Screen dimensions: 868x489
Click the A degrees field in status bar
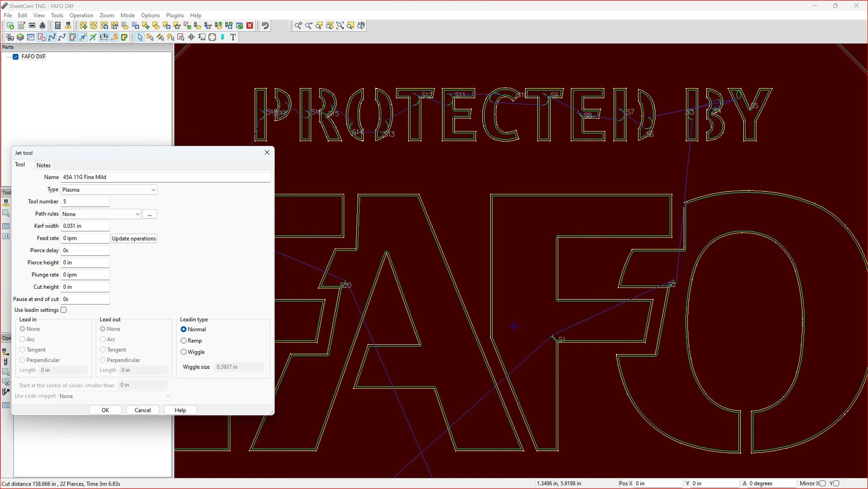pyautogui.click(x=771, y=483)
